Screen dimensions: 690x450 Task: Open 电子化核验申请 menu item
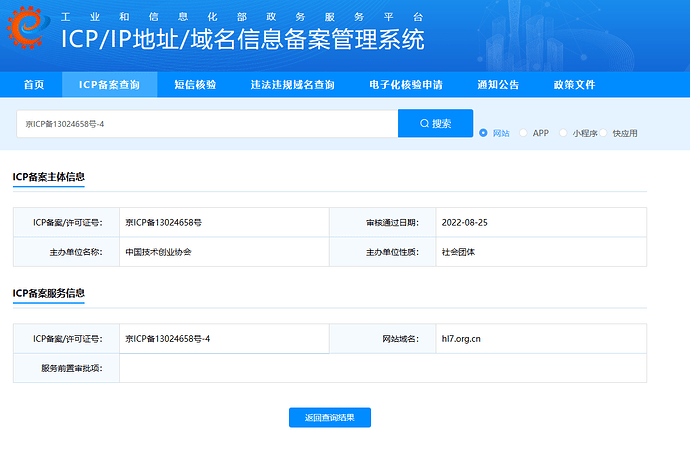click(406, 84)
